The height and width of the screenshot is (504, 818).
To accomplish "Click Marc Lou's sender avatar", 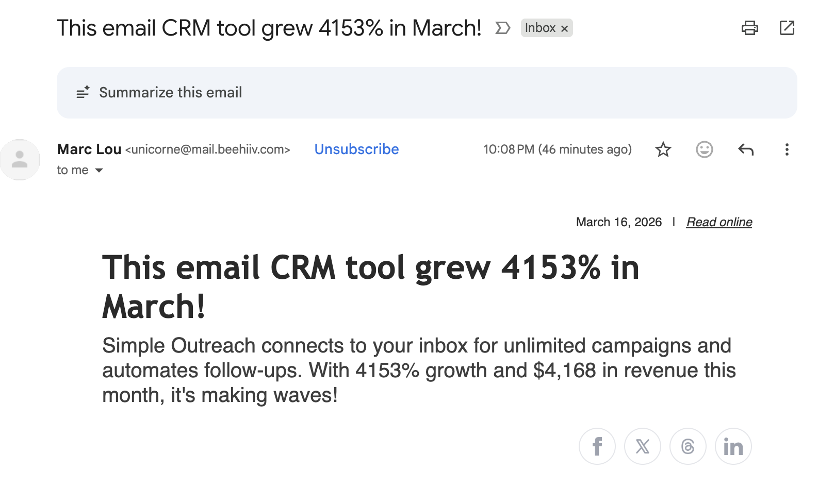I will tap(20, 160).
